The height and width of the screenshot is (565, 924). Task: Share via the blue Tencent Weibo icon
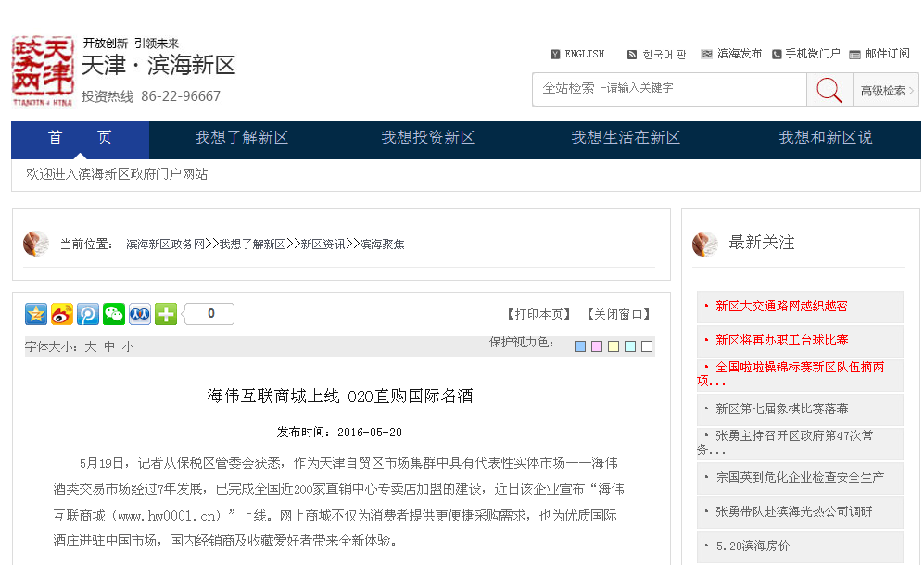click(88, 314)
